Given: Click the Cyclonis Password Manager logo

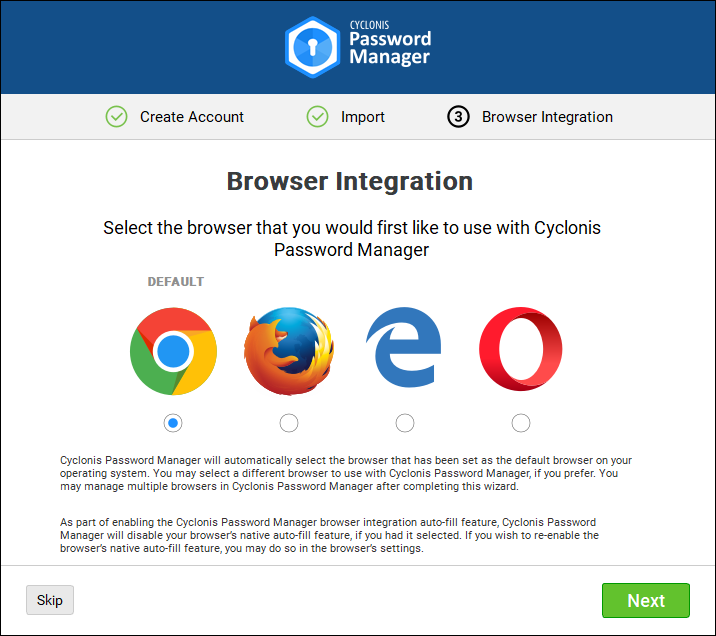Looking at the screenshot, I should [x=311, y=46].
